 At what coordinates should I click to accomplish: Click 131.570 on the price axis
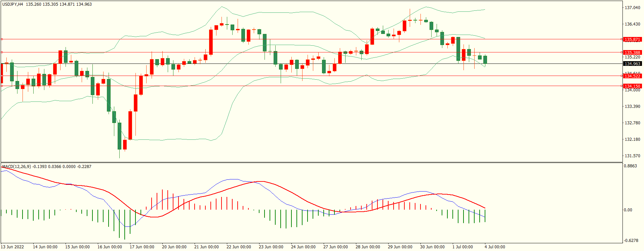(x=632, y=156)
